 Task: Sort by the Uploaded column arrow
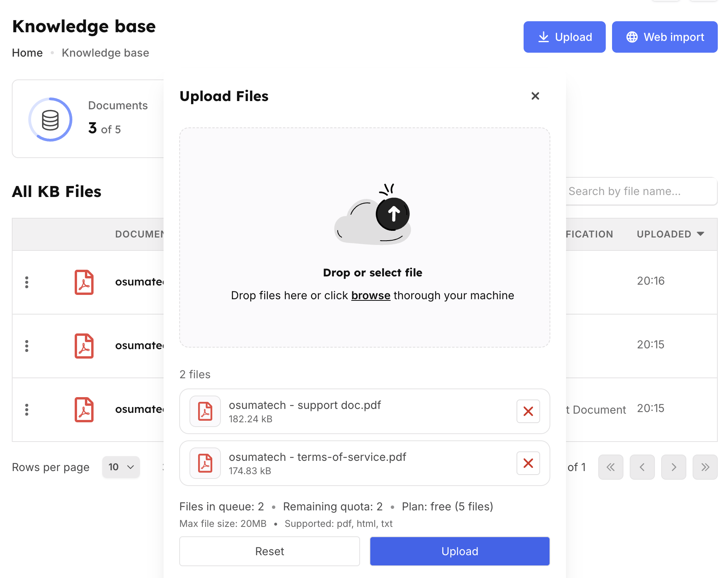(700, 234)
